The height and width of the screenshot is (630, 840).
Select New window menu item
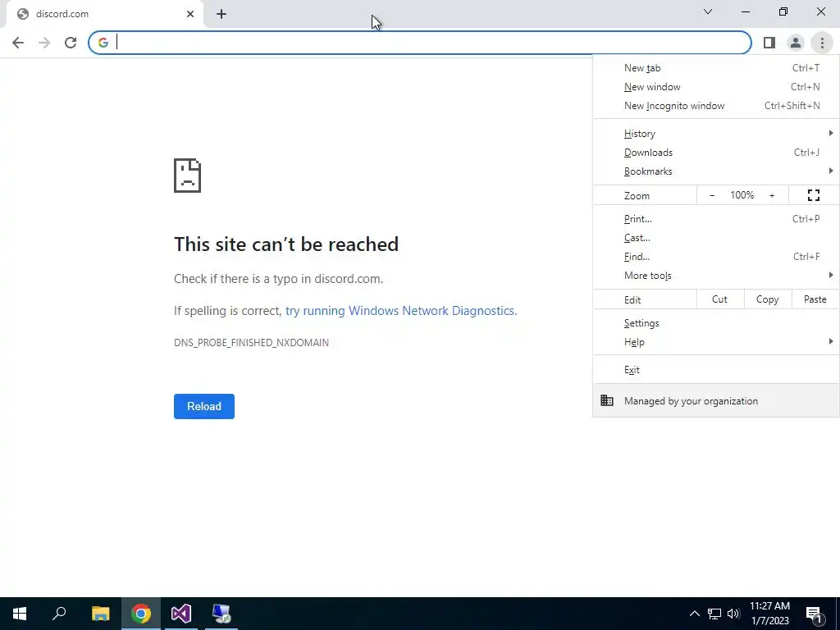click(x=715, y=87)
